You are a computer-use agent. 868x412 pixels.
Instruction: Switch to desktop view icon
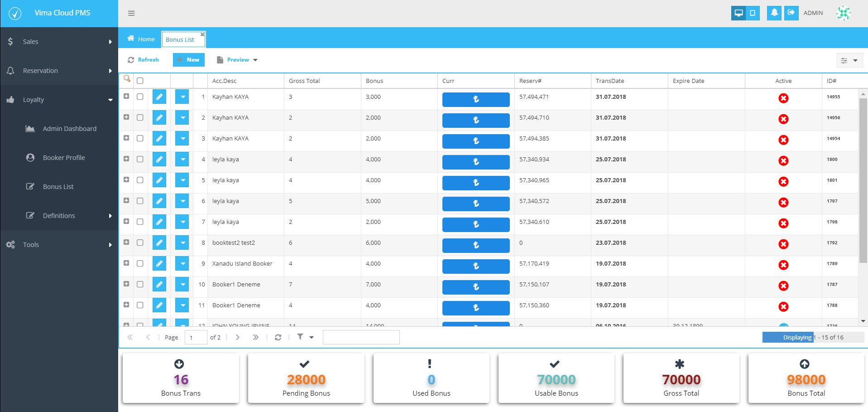pos(739,13)
